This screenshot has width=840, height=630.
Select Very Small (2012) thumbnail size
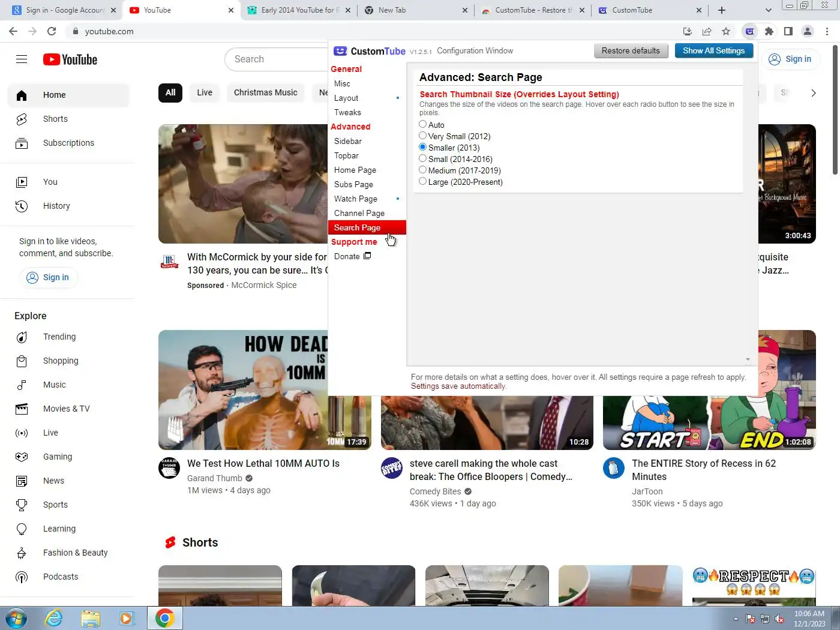click(x=422, y=136)
